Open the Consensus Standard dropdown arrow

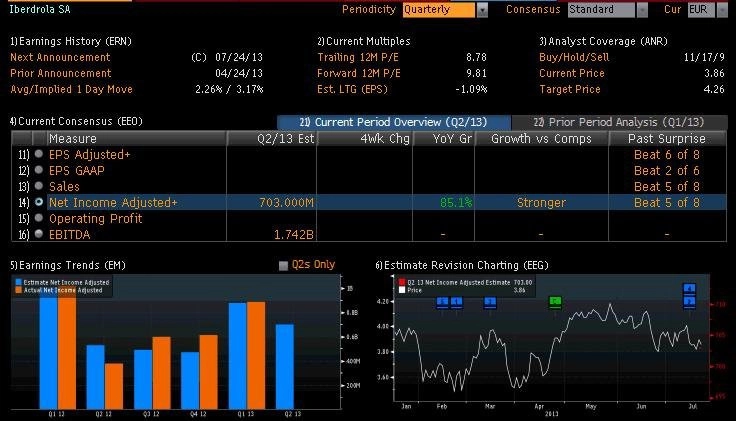pyautogui.click(x=642, y=10)
